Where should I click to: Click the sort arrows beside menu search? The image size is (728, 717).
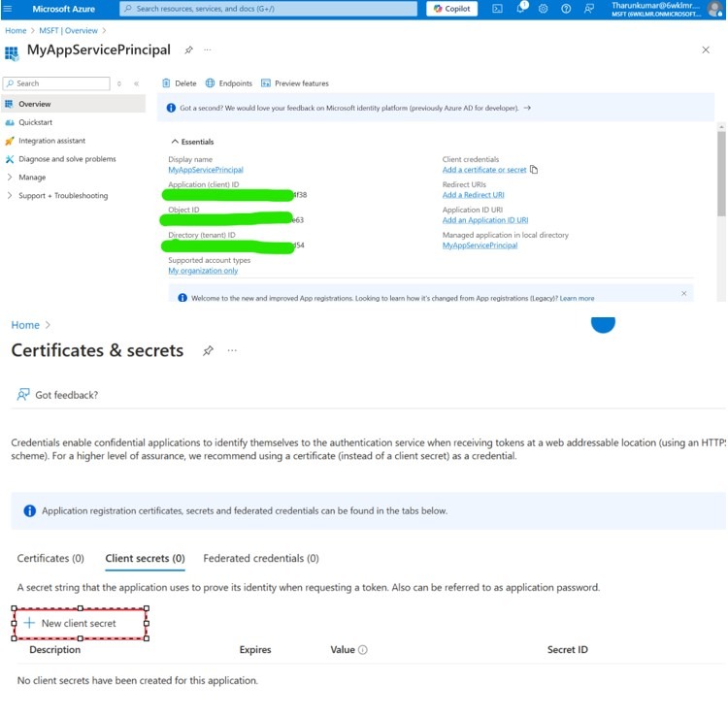(119, 83)
